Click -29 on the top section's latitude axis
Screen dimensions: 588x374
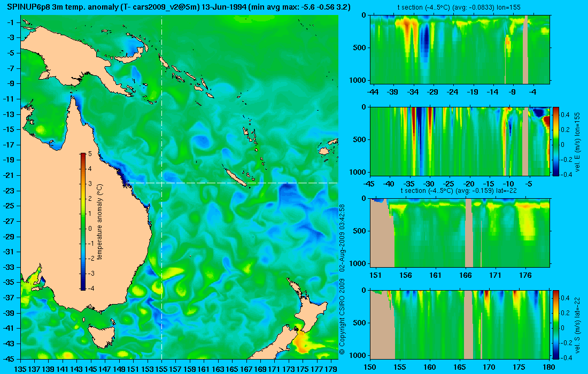432,92
